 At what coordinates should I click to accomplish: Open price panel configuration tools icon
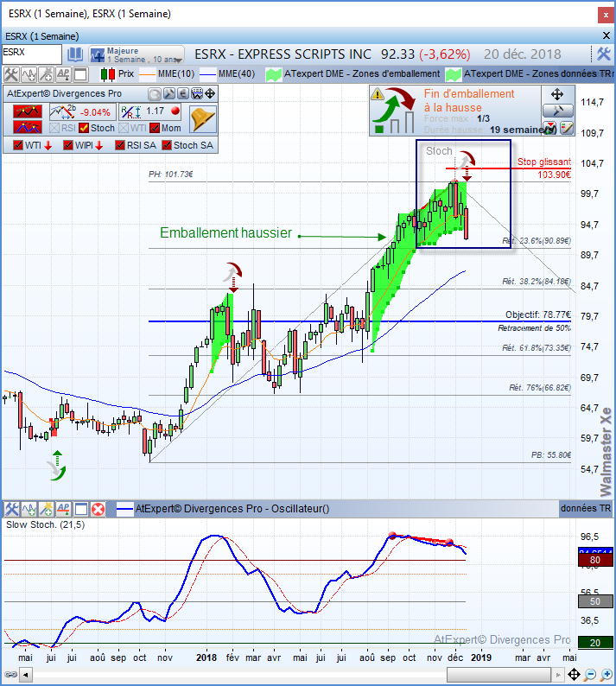click(11, 74)
